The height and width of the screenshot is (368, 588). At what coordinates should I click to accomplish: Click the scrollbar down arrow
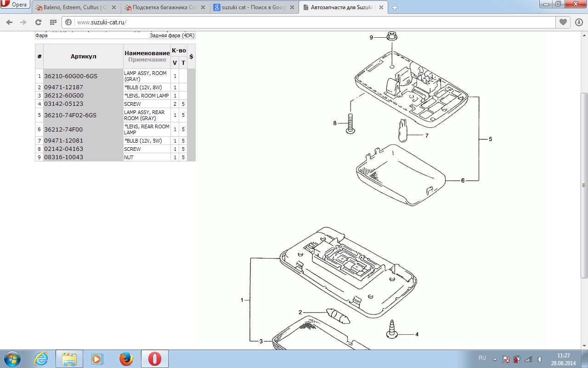584,345
